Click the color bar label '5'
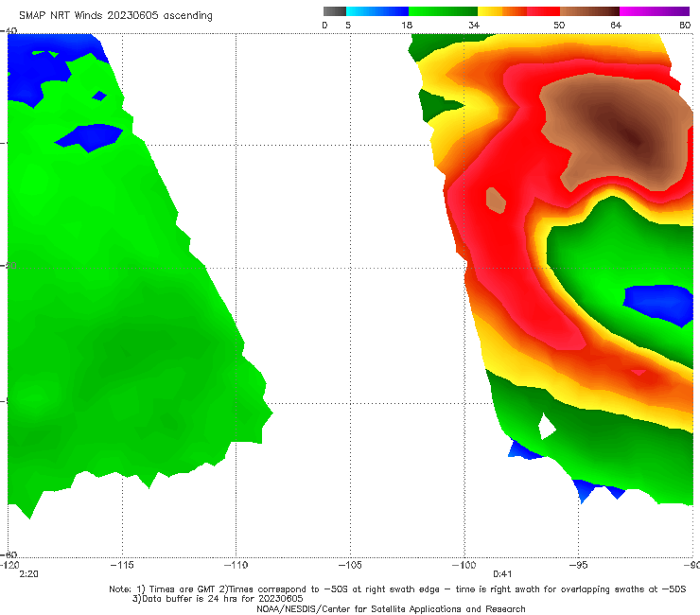Screen dimensions: 700x615 pos(348,25)
